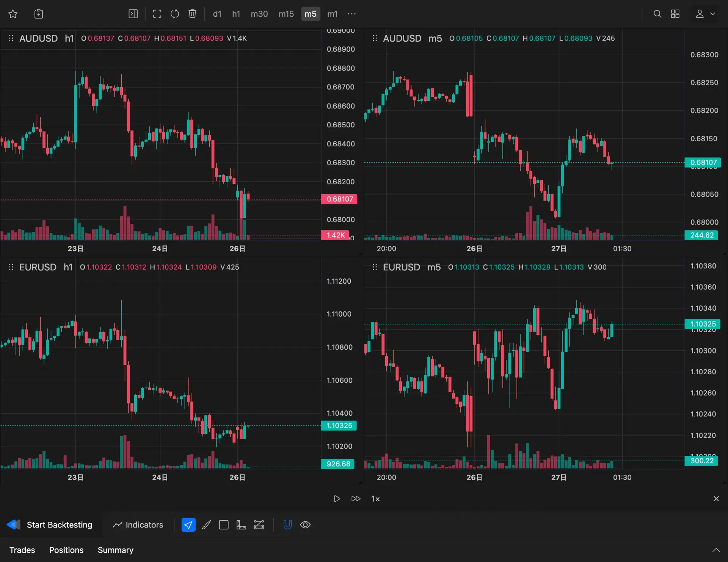728x562 pixels.
Task: Expand the bottom panel chevron
Action: pyautogui.click(x=716, y=550)
